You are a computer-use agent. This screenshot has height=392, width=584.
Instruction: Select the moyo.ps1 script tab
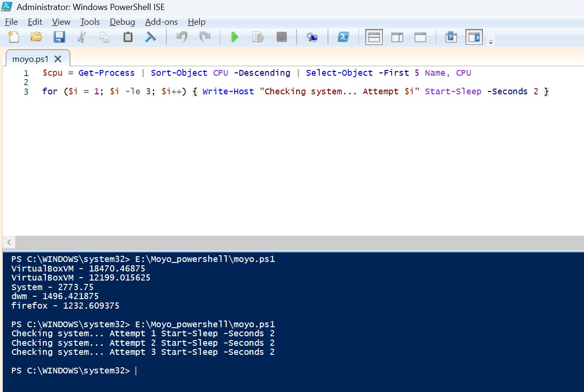pyautogui.click(x=31, y=59)
